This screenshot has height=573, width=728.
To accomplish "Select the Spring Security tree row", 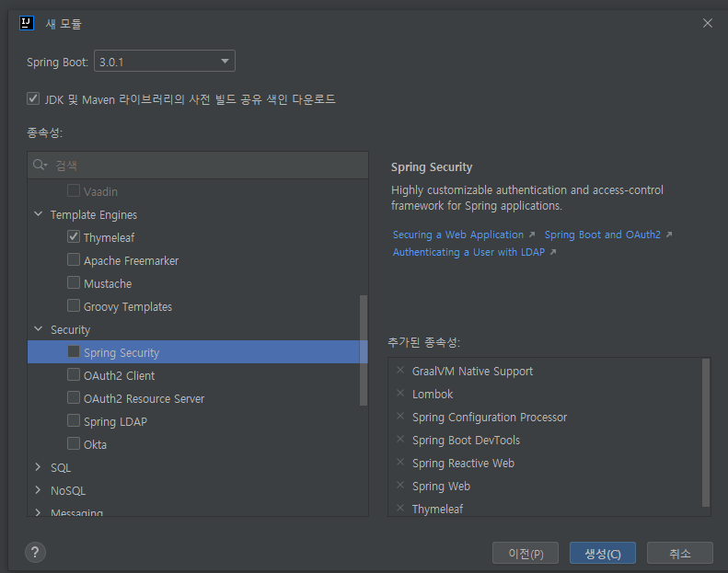I will click(198, 352).
